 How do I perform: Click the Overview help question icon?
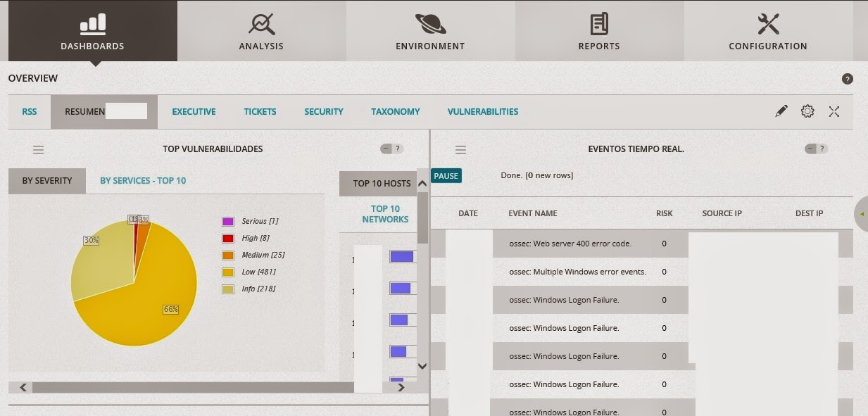coord(847,80)
